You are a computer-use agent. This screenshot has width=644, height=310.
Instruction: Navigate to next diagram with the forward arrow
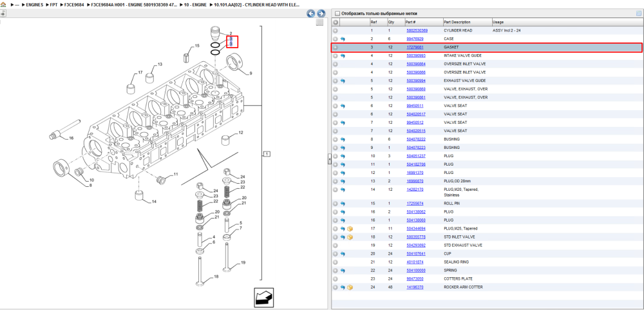[321, 14]
